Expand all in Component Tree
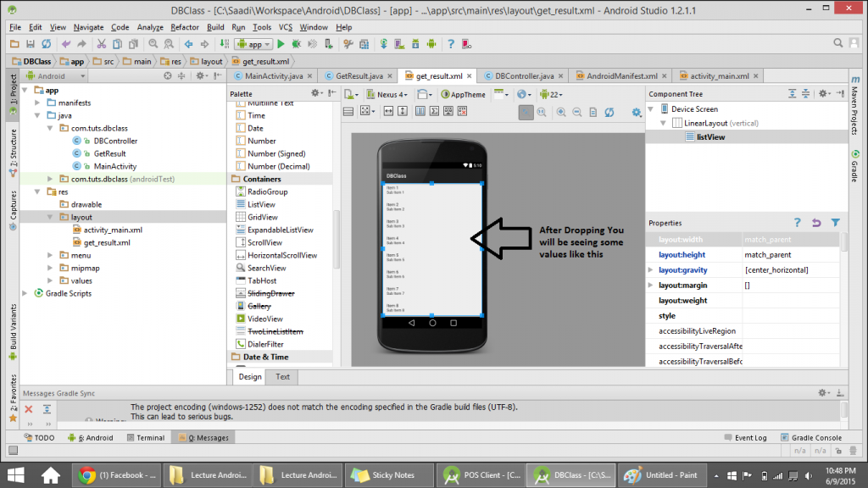This screenshot has height=488, width=868. [793, 93]
